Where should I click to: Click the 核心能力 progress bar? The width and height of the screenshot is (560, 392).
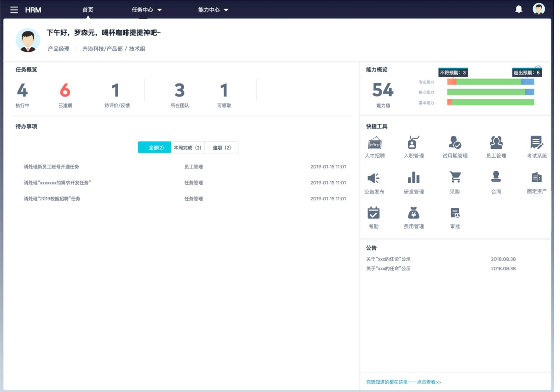pos(491,92)
